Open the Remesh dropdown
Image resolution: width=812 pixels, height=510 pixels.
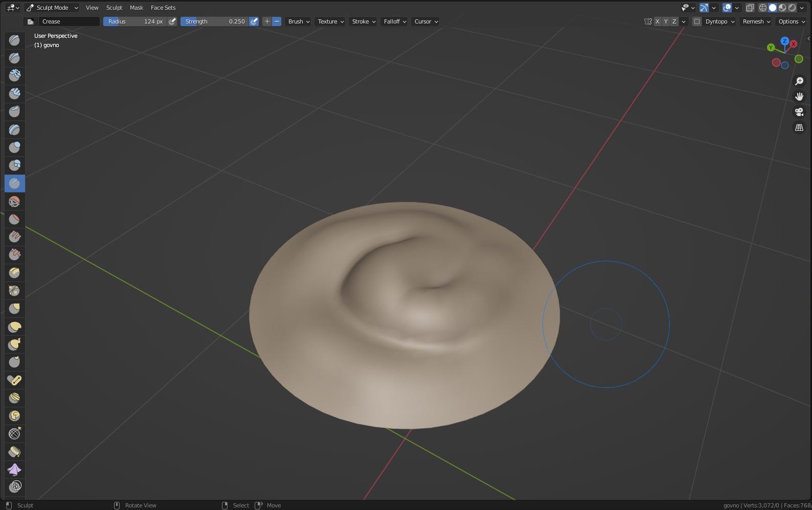coord(756,21)
